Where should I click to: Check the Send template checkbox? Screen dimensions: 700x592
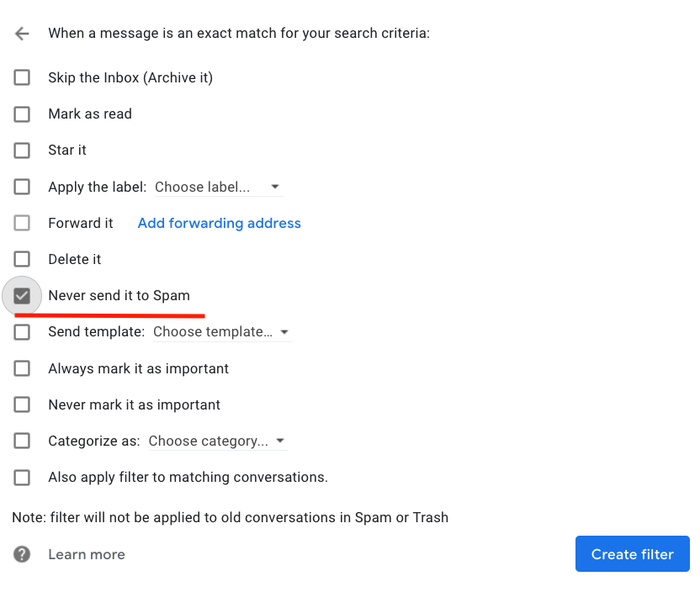pyautogui.click(x=22, y=332)
